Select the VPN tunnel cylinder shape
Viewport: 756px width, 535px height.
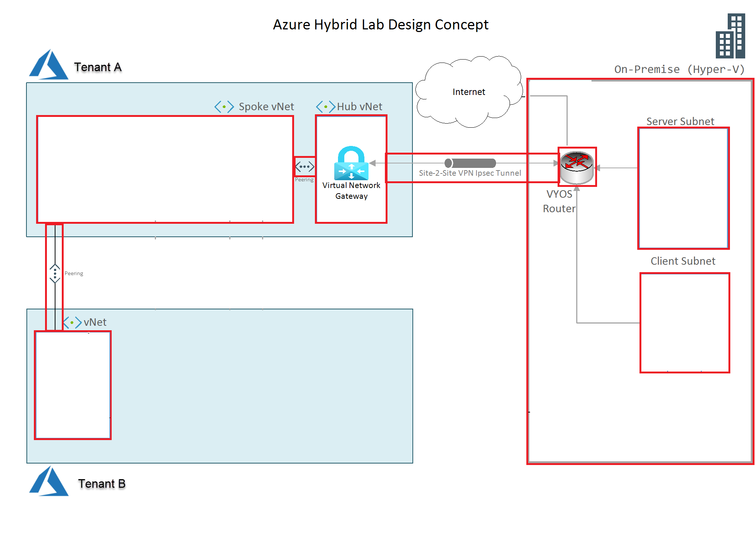coord(470,163)
